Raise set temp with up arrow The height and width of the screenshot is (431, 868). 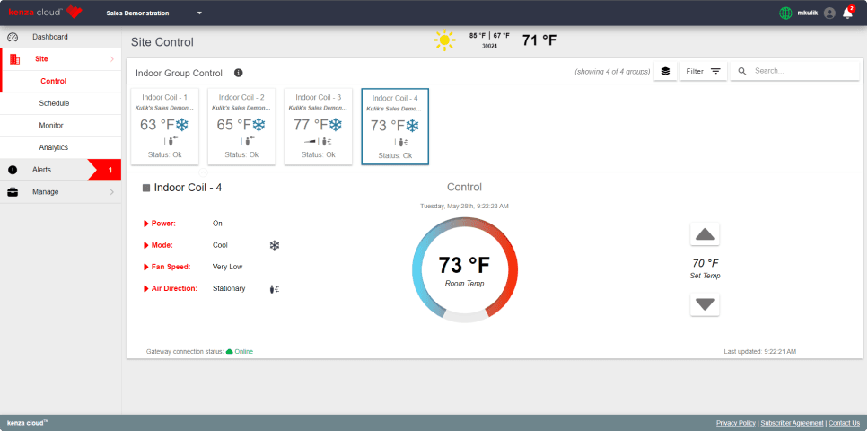(x=705, y=234)
